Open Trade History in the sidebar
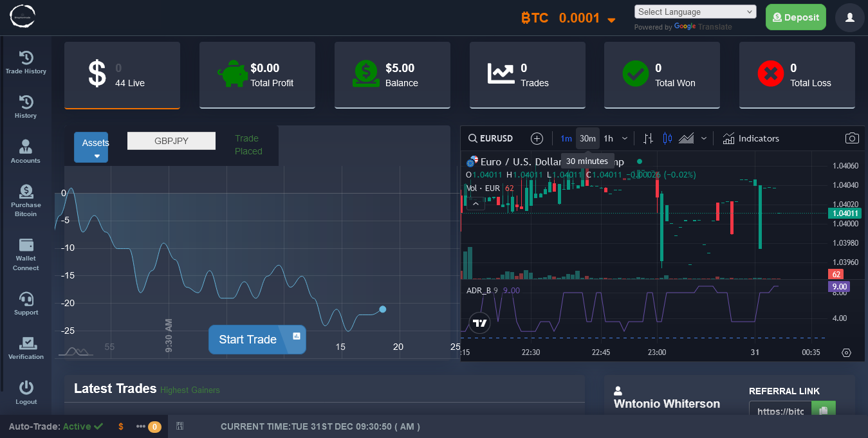The image size is (868, 438). coord(26,58)
